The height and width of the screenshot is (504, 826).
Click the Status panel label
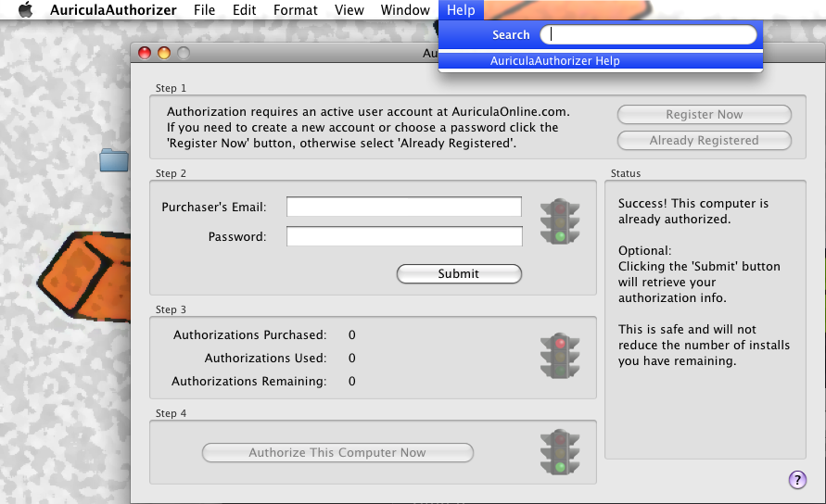coord(626,173)
